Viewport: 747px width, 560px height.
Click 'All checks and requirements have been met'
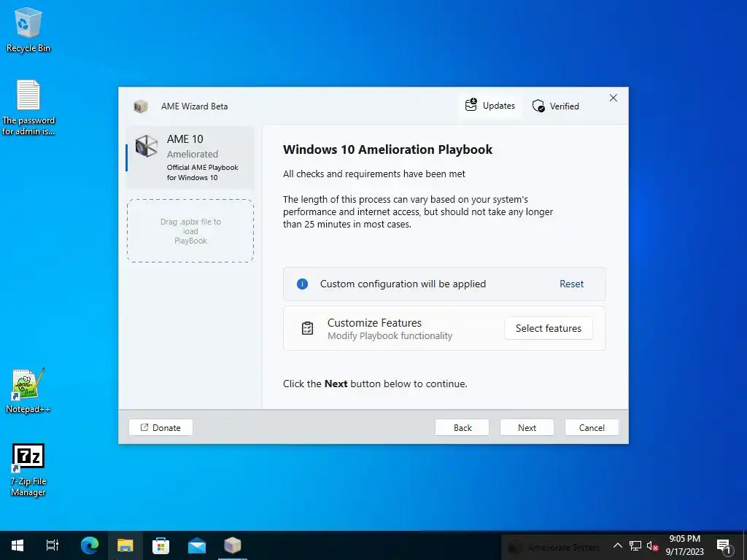pyautogui.click(x=374, y=174)
